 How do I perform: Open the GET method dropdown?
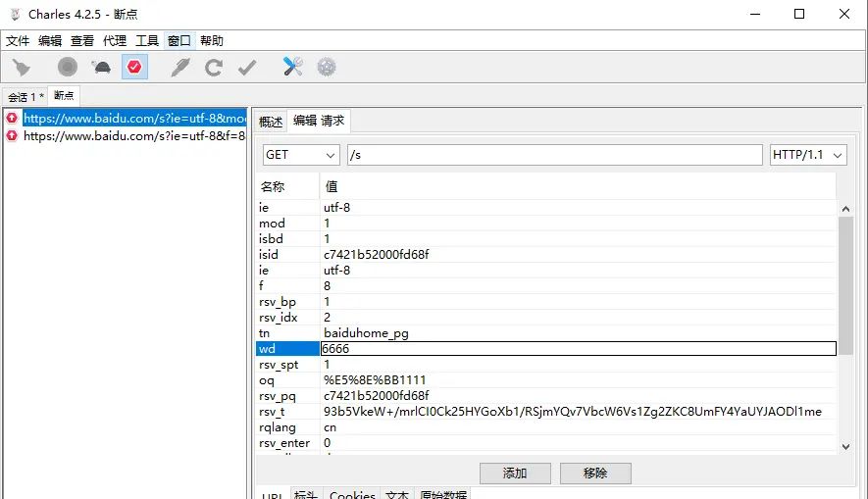click(x=301, y=155)
